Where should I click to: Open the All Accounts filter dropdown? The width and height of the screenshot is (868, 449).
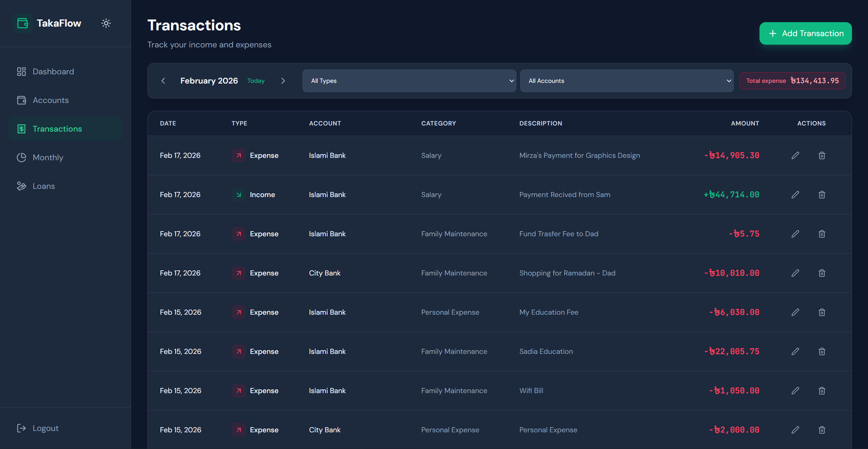(x=626, y=81)
